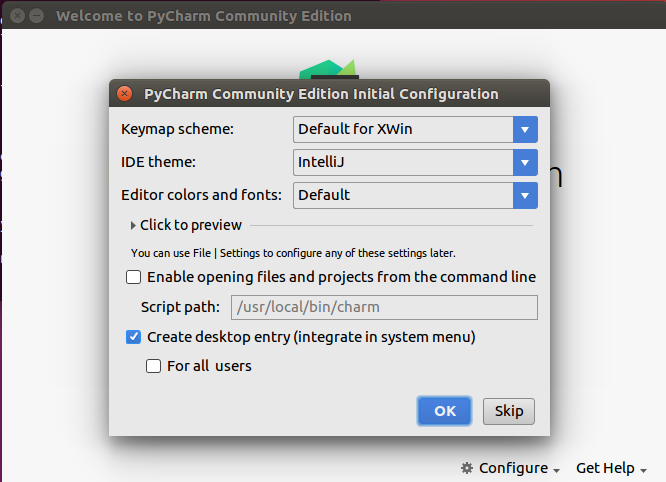Confirm configuration with OK button
666x482 pixels.
[x=444, y=411]
